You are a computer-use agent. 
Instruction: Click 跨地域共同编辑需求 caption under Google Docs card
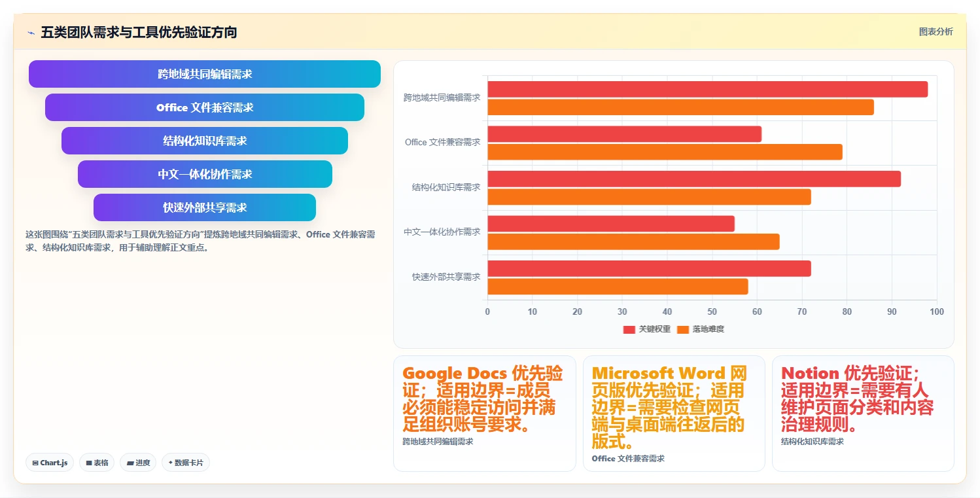[x=438, y=442]
